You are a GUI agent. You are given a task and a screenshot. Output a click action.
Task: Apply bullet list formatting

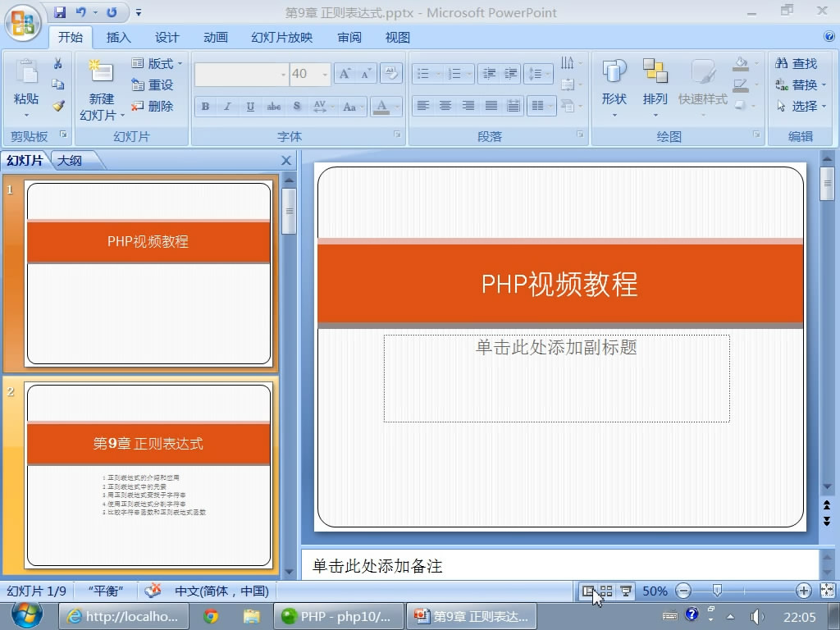(423, 74)
